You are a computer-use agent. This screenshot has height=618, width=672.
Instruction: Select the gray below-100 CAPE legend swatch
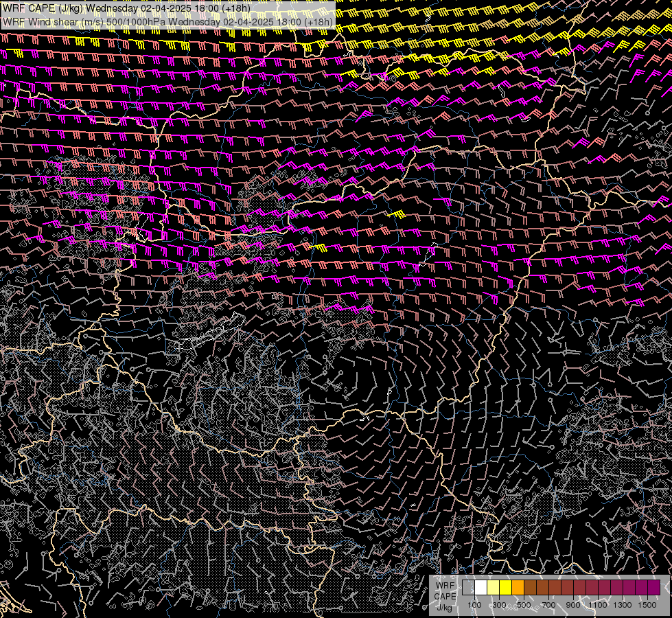point(468,587)
